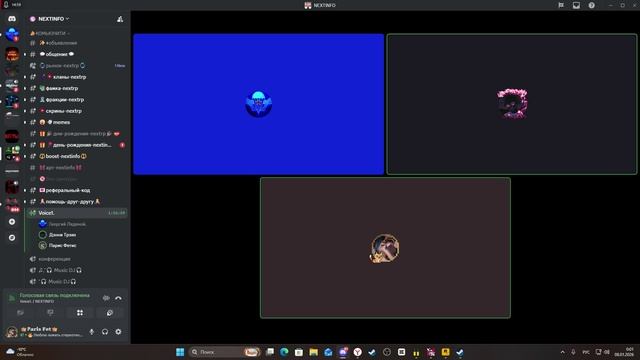Click the taskbar search field
Viewport: 640px width, 360px height.
(x=224, y=352)
